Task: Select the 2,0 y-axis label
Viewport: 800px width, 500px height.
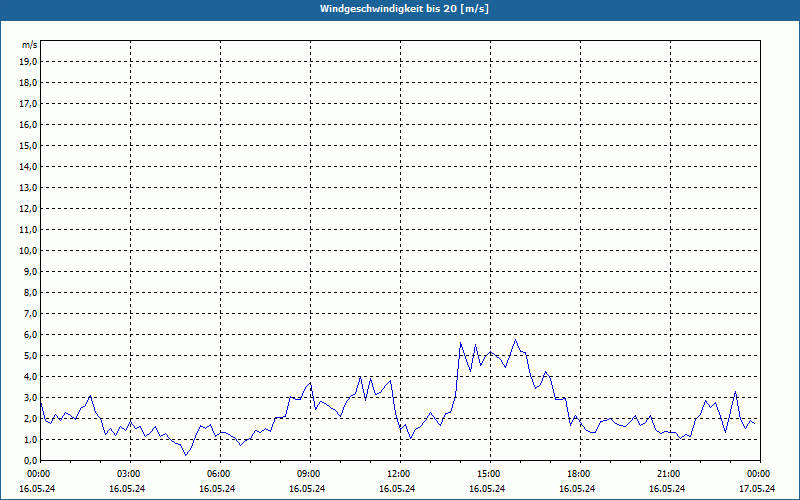Action: [x=31, y=418]
